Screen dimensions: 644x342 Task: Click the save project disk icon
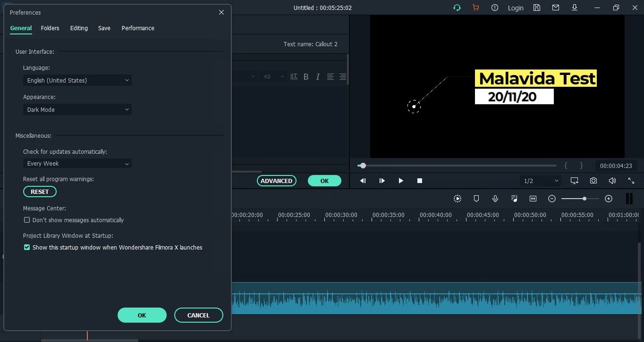(x=537, y=8)
